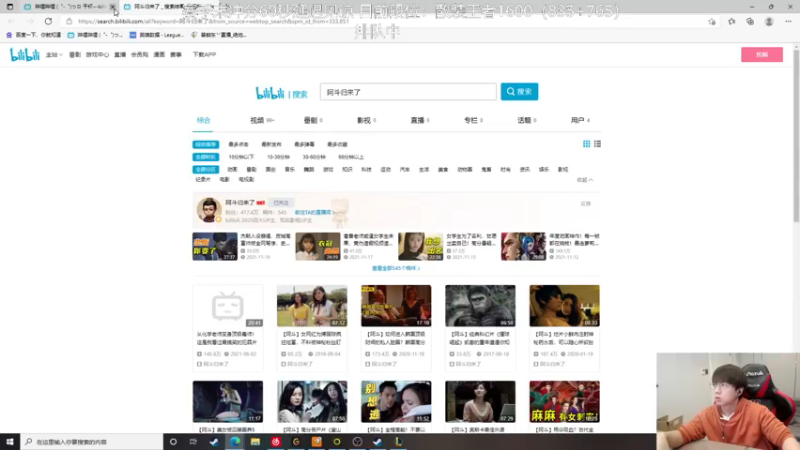Open the first Steam icon on taskbar
800x450 pixels.
[x=214, y=441]
